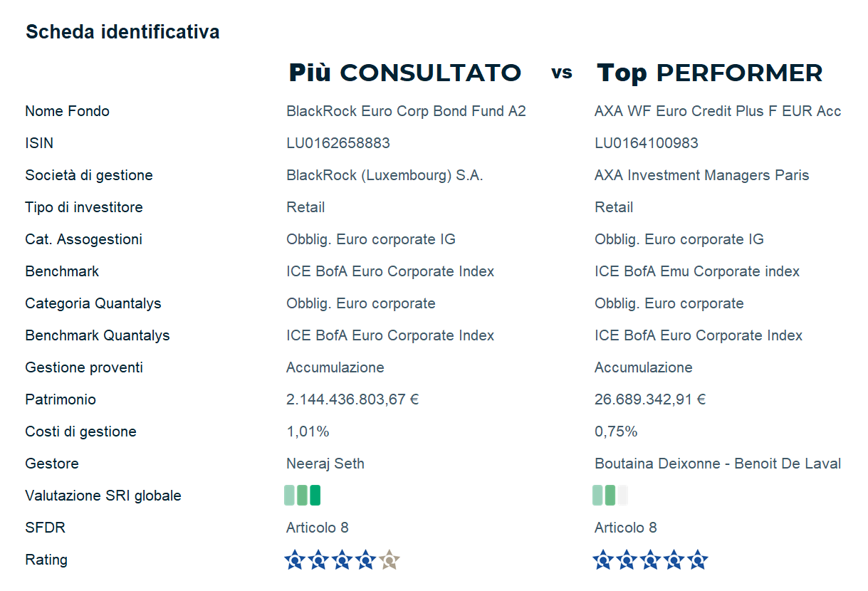This screenshot has width=868, height=591.
Task: Click the Più CONSULTATO column heading
Action: click(404, 73)
